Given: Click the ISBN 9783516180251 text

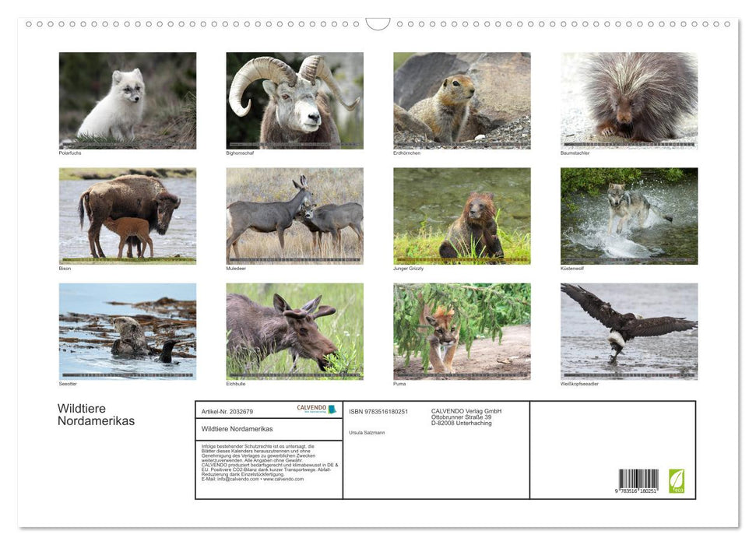Looking at the screenshot, I should [378, 411].
